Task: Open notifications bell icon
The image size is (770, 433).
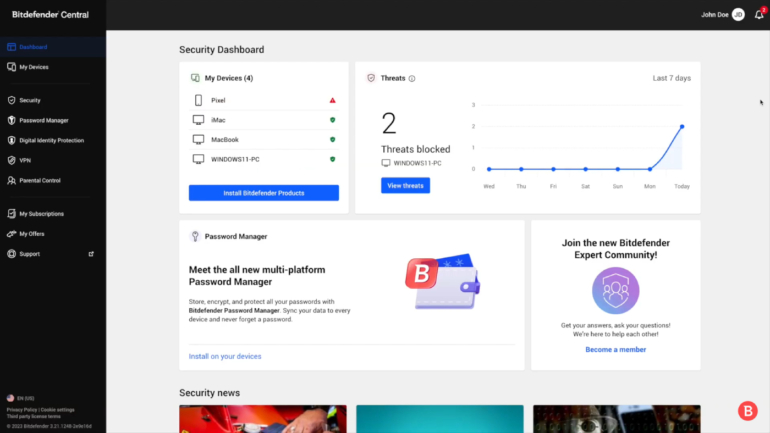Action: (x=759, y=15)
